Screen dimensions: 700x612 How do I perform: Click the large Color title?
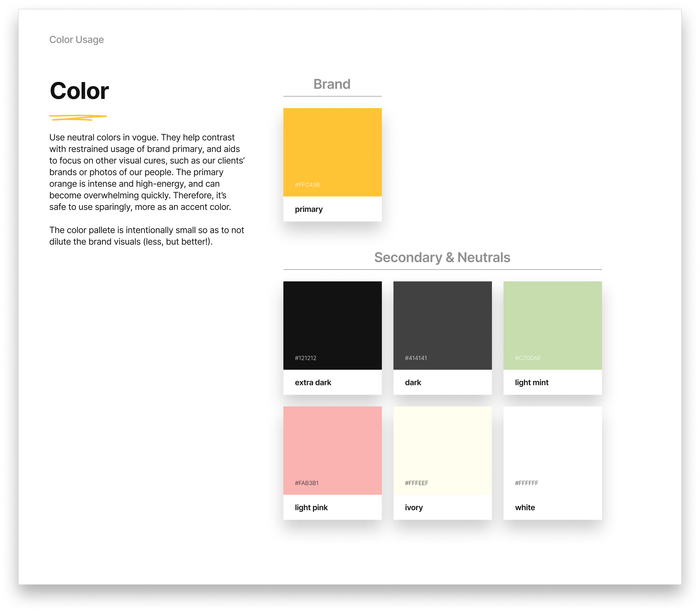pos(79,91)
